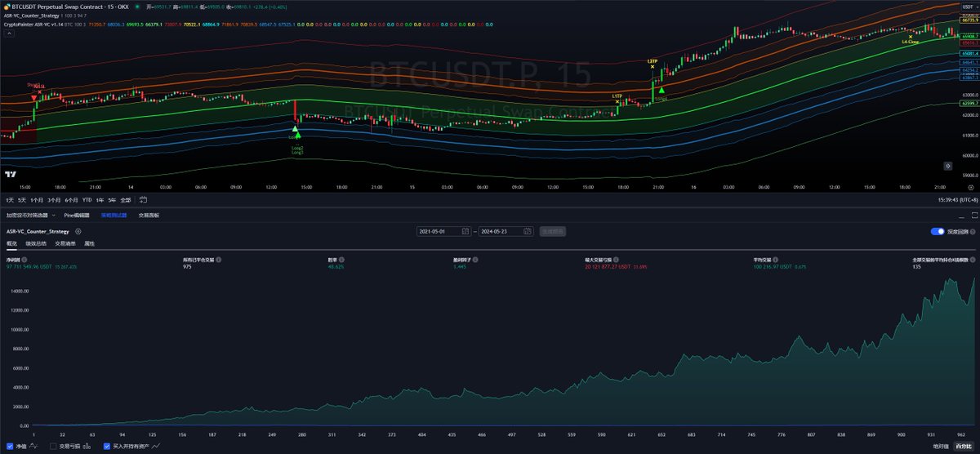
Task: Click the red Short triangle marker on chart
Action: (33, 98)
